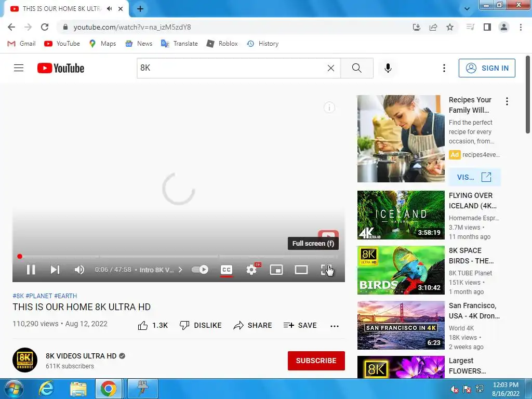Click the SIGN IN button
This screenshot has height=399, width=532.
point(487,68)
